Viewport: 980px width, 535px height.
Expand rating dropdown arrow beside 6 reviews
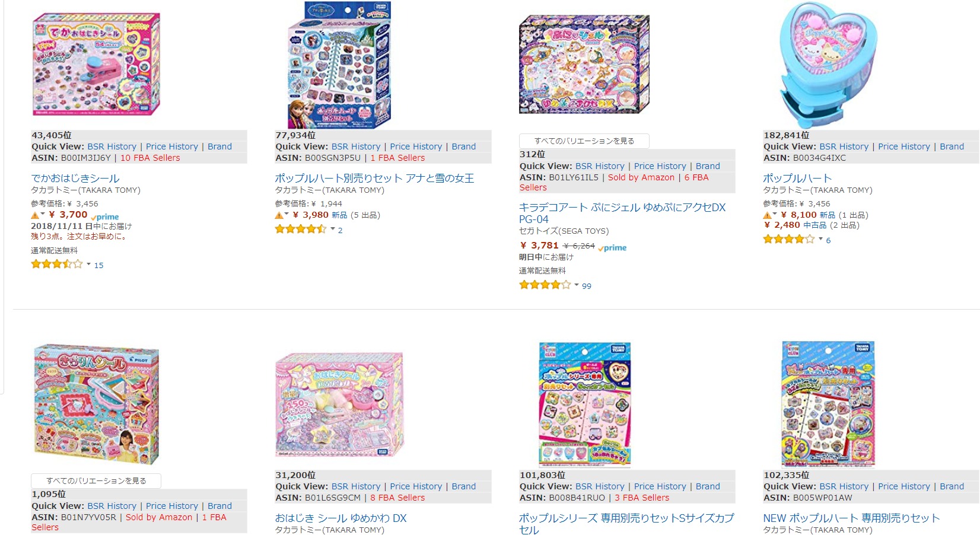(x=820, y=239)
